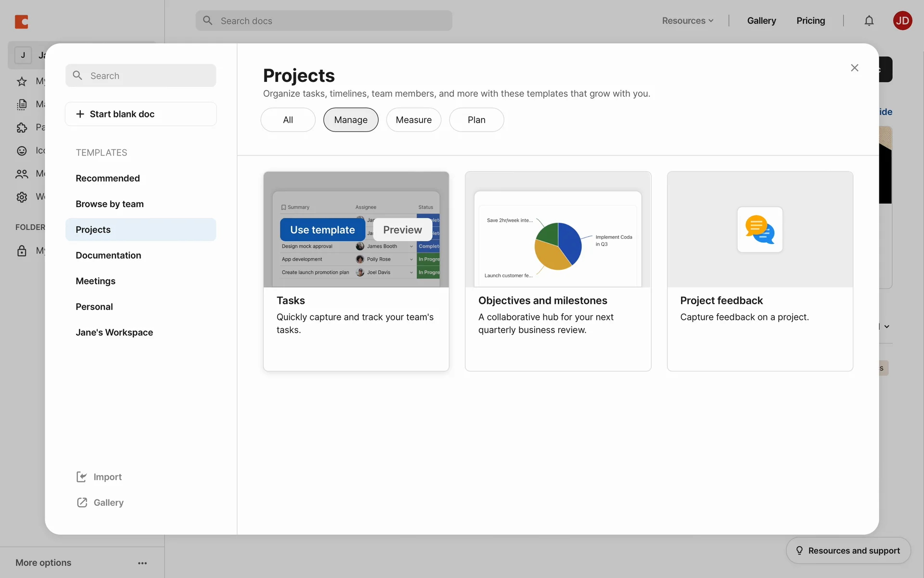
Task: Open Polly Rose assignee dropdown chevron
Action: coord(411,260)
